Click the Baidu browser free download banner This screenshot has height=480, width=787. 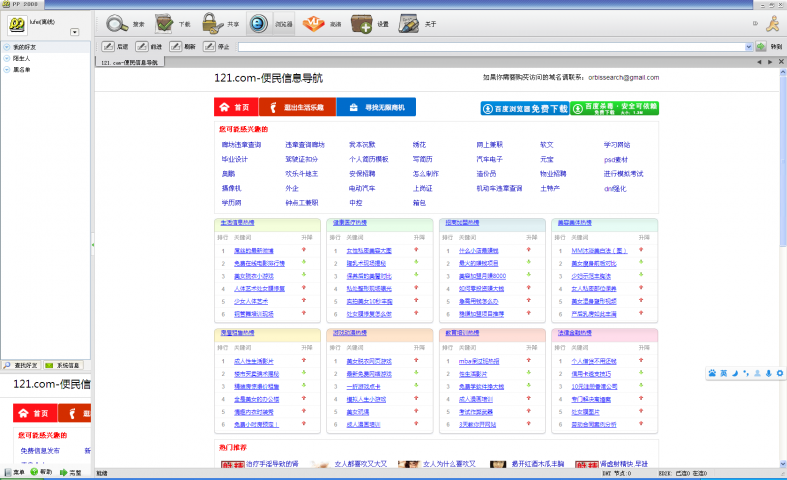524,108
